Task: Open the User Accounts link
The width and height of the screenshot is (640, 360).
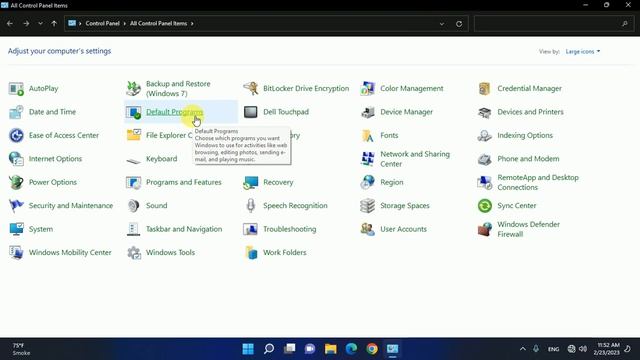Action: pyautogui.click(x=403, y=229)
